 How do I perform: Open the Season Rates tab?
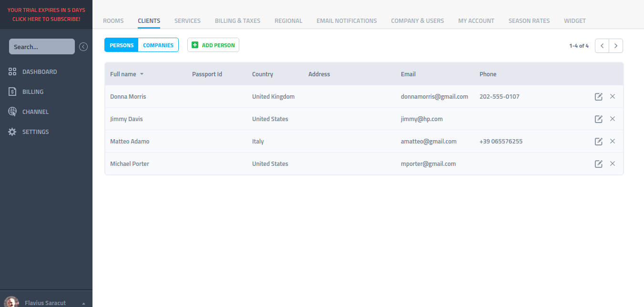point(529,21)
